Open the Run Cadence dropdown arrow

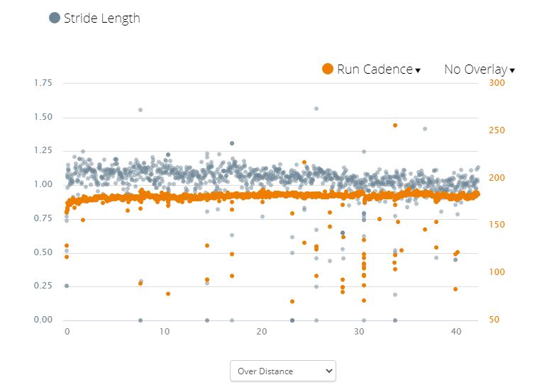[418, 70]
